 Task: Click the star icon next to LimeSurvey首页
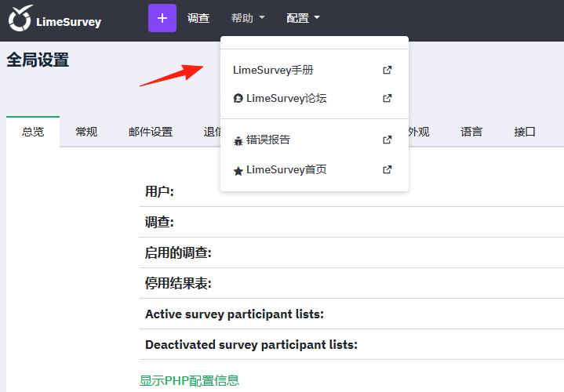(x=238, y=171)
